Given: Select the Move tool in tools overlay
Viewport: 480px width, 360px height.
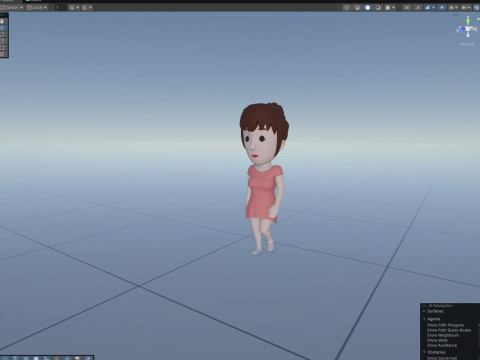Looking at the screenshot, I should (x=3, y=28).
